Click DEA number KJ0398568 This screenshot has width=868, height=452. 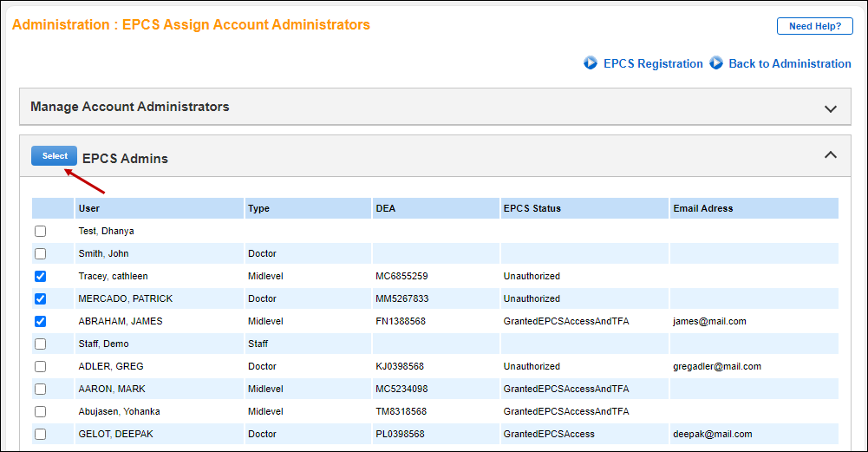pyautogui.click(x=400, y=367)
